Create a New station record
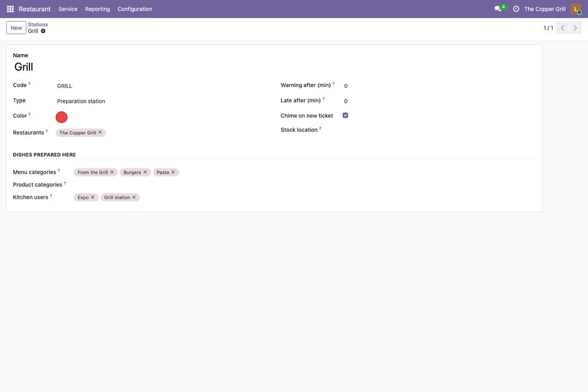The image size is (588, 392). tap(16, 28)
